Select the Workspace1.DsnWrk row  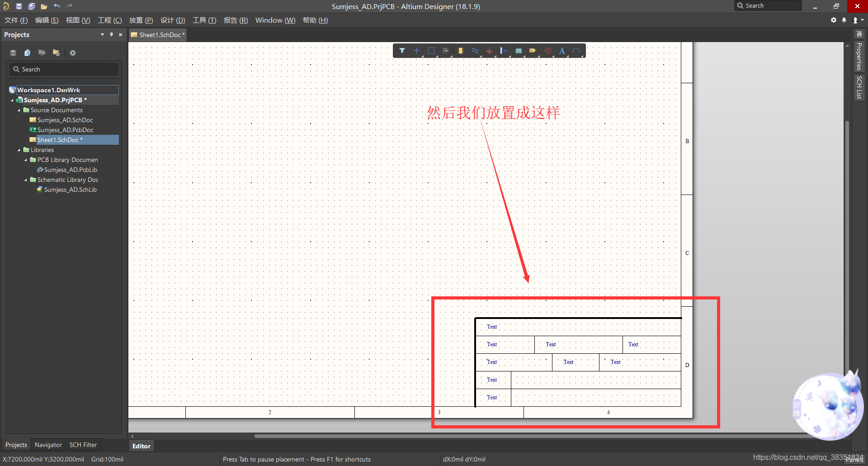click(x=64, y=90)
